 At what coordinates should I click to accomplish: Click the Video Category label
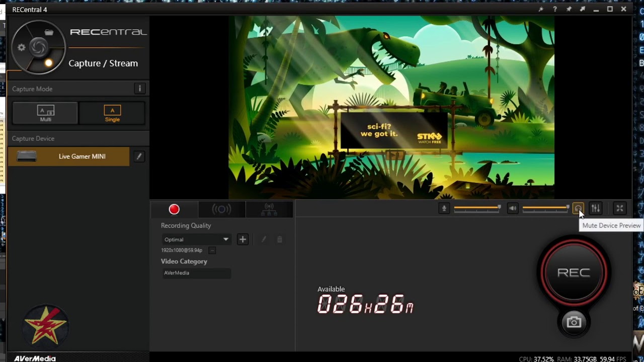[184, 261]
